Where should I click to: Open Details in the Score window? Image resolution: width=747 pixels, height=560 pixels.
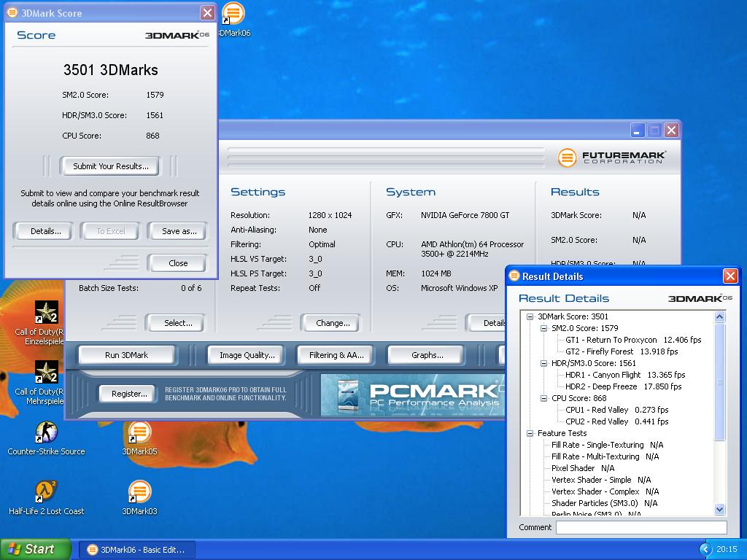pyautogui.click(x=45, y=231)
